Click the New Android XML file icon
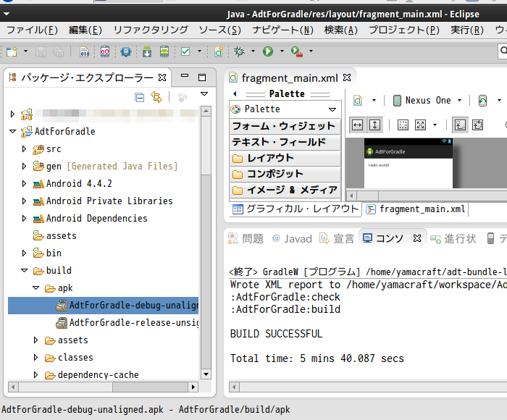The image size is (507, 420). 219,51
